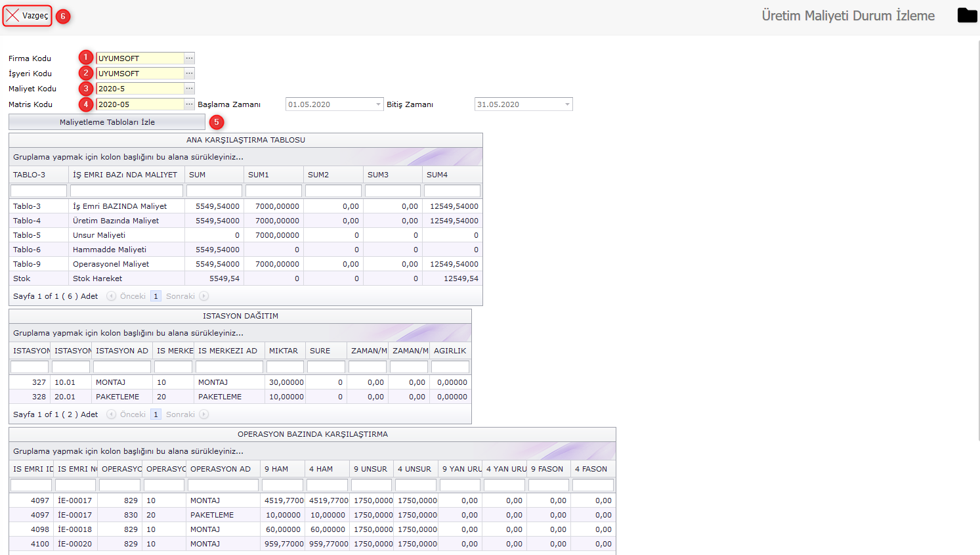
Task: Sort by ISTASYON AD column header
Action: (122, 351)
